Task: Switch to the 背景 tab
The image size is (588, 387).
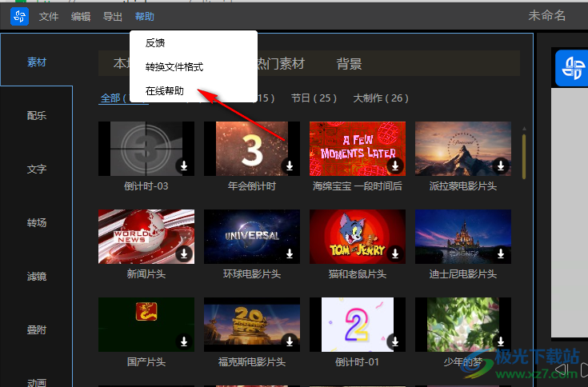Action: (349, 64)
